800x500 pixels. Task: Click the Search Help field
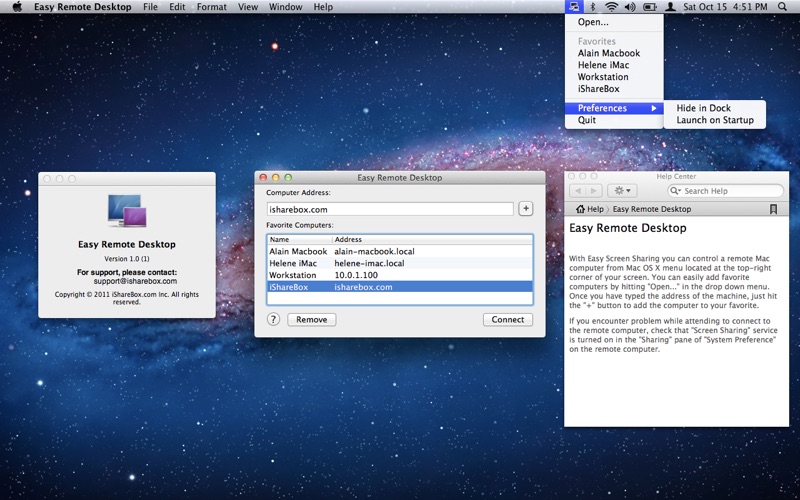[x=725, y=191]
